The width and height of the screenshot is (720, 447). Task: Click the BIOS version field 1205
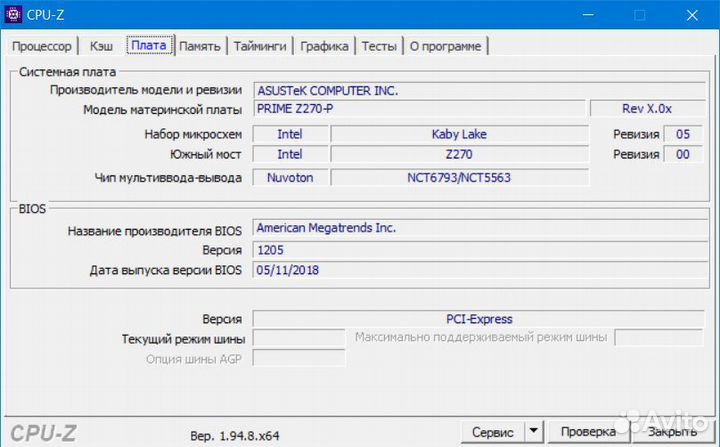pyautogui.click(x=473, y=250)
